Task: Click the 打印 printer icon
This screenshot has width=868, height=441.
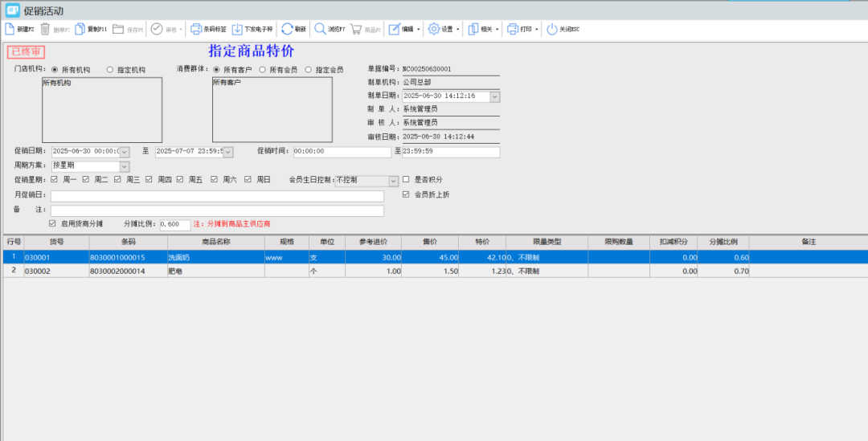Action: pyautogui.click(x=513, y=30)
